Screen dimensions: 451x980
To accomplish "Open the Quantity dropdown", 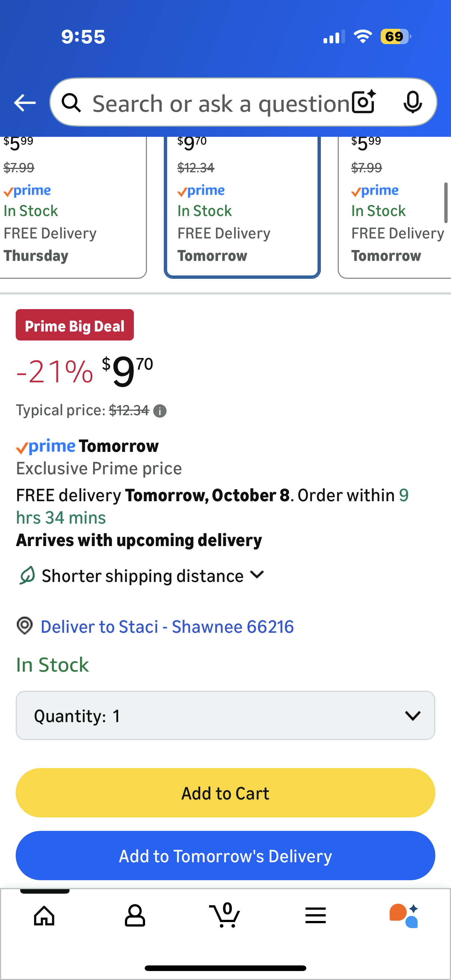I will [x=225, y=715].
